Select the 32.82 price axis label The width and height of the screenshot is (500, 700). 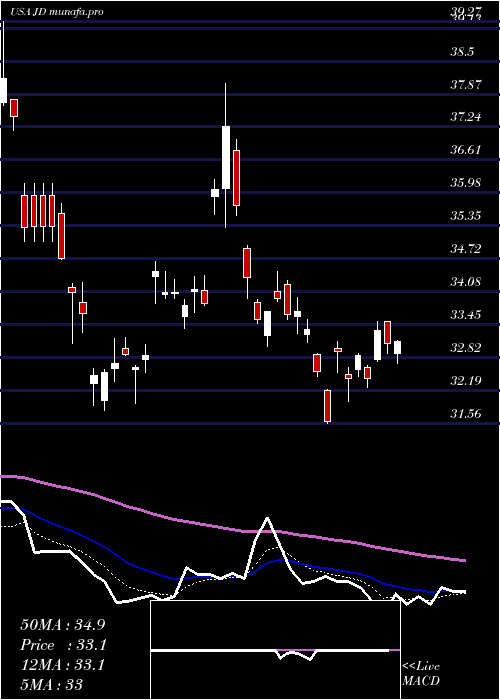tap(466, 348)
